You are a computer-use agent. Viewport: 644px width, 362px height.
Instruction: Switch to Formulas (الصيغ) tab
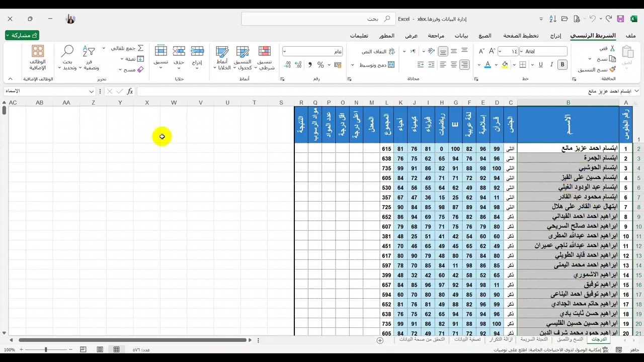485,36
